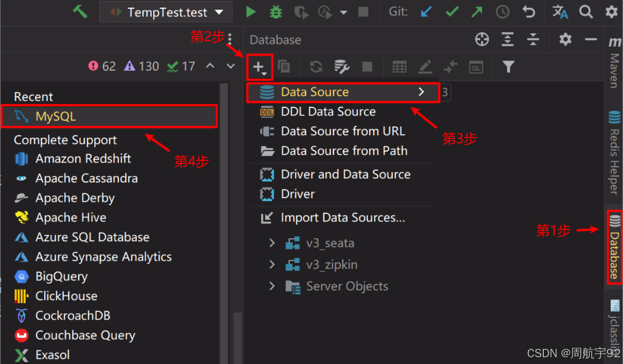Start debugging with the green bug icon

pos(276,12)
